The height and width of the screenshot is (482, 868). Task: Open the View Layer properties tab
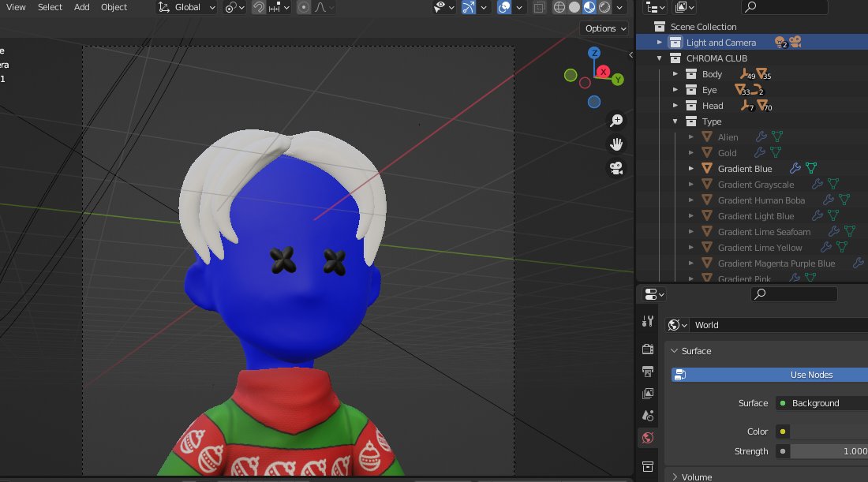(x=648, y=394)
